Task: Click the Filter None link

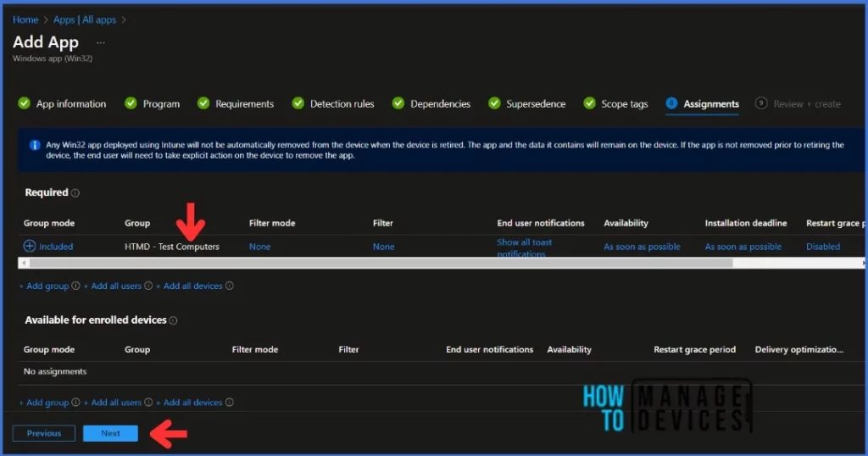Action: [384, 247]
